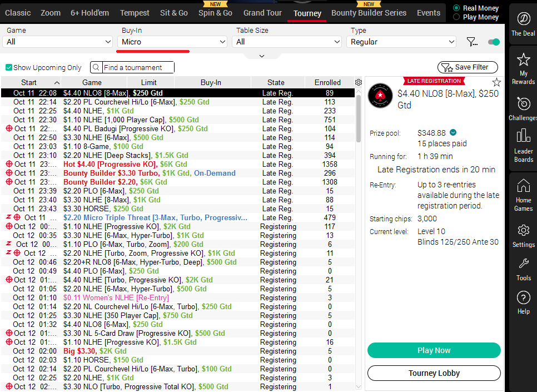Viewport: 537px width, 392px height.
Task: Select the $1.10 NLHE [1,000 Player Cap] row
Action: click(x=178, y=120)
